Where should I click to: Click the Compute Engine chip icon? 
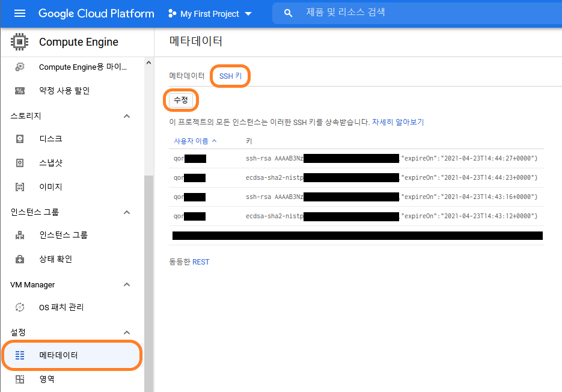point(20,42)
